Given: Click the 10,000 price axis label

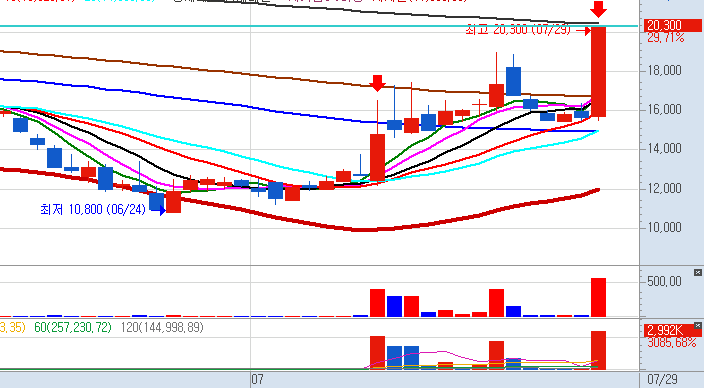Looking at the screenshot, I should click(x=664, y=227).
